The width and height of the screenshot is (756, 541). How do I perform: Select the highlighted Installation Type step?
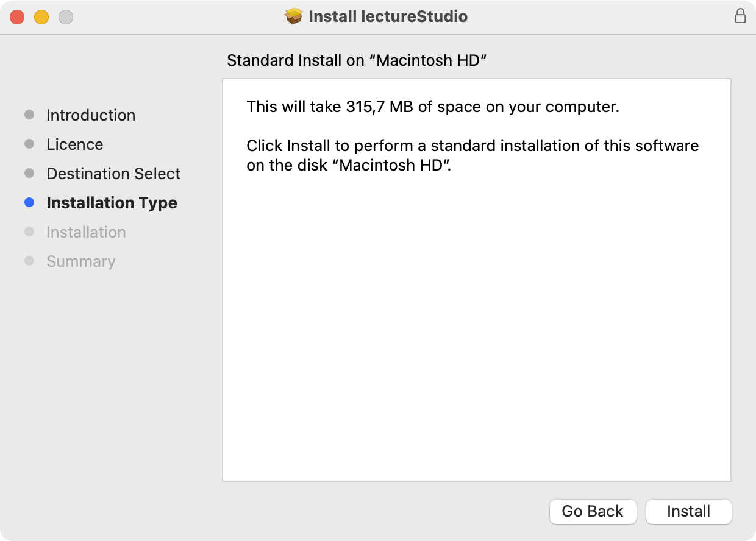pos(112,203)
